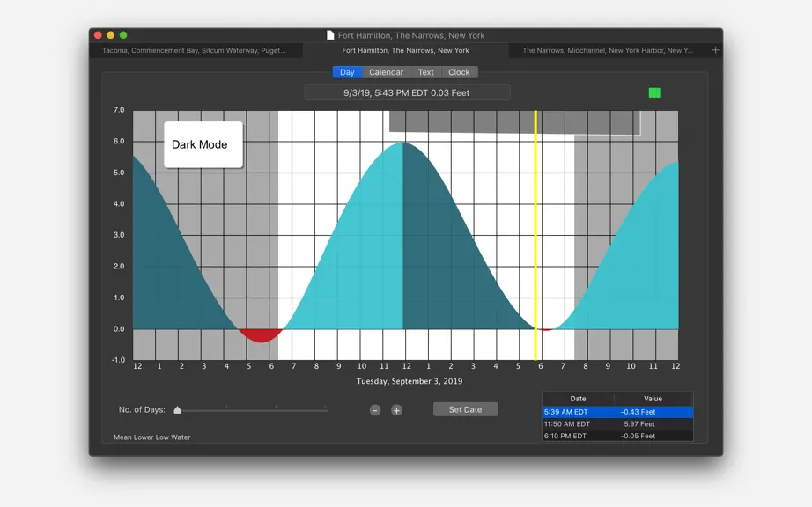Click the minus zoom-out round button
This screenshot has width=812, height=507.
tap(375, 410)
